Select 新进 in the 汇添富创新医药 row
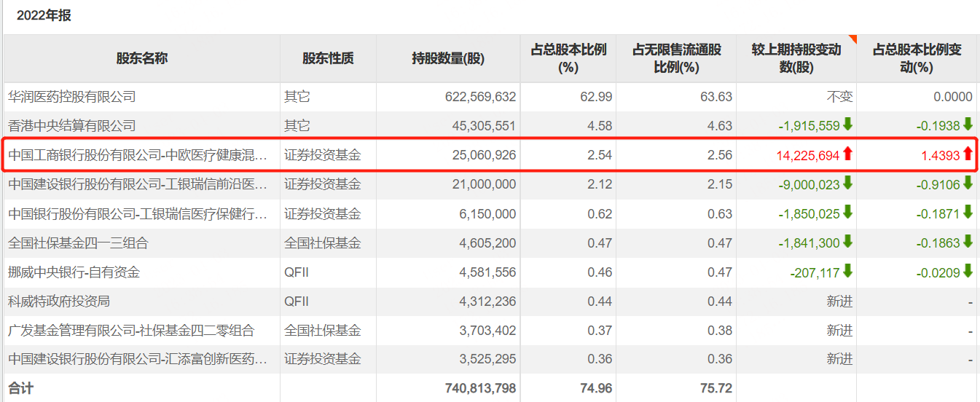Screen dimensions: 980x402 pos(840,359)
